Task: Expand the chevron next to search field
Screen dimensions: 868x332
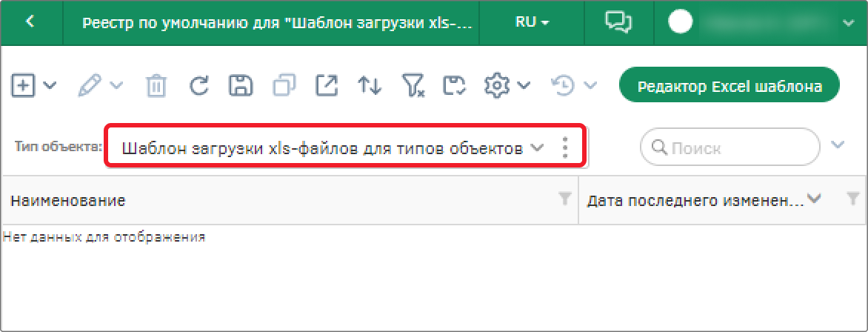Action: tap(838, 145)
